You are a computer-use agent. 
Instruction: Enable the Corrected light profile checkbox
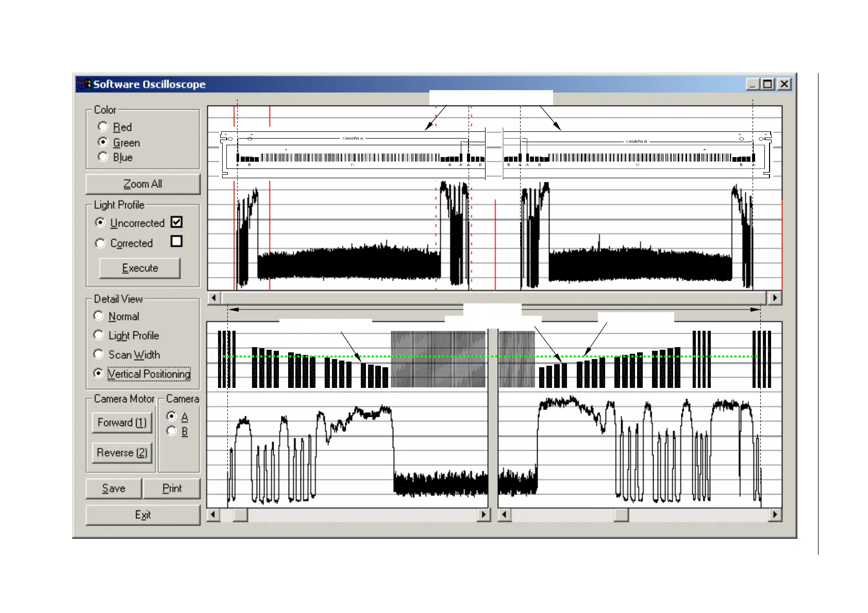pyautogui.click(x=176, y=241)
